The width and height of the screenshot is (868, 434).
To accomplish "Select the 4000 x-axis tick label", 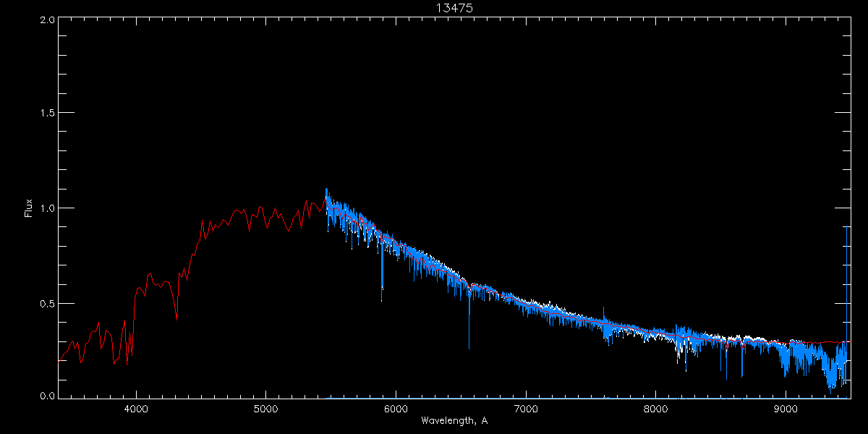I will (x=136, y=409).
